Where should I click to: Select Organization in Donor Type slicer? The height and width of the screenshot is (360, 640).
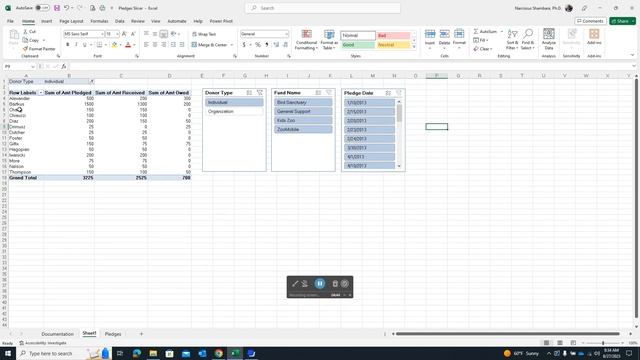[x=234, y=111]
